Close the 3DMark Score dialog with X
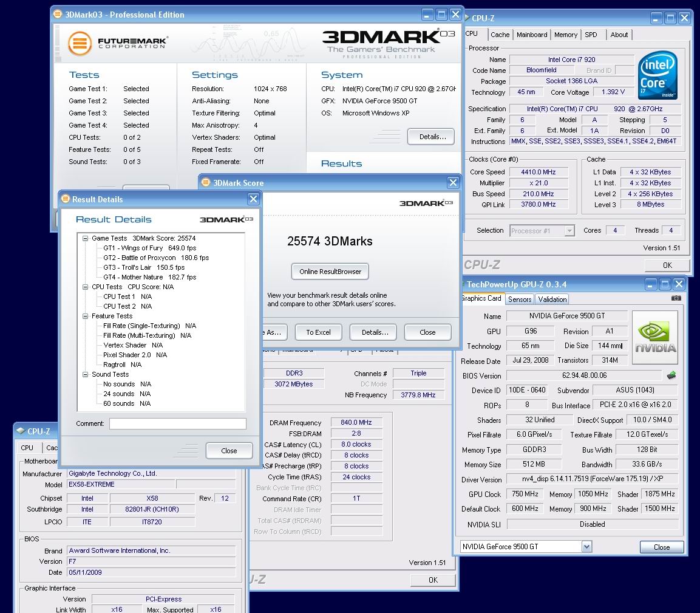 pyautogui.click(x=453, y=182)
